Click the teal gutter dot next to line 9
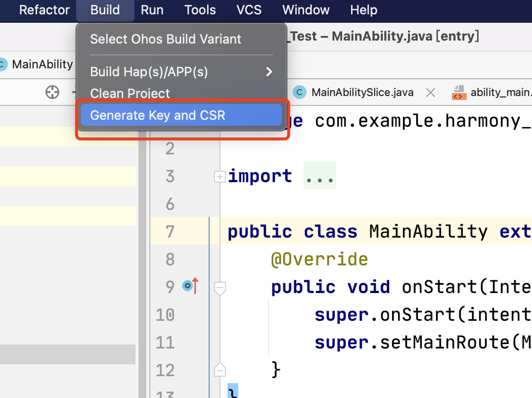The width and height of the screenshot is (532, 398). (187, 286)
